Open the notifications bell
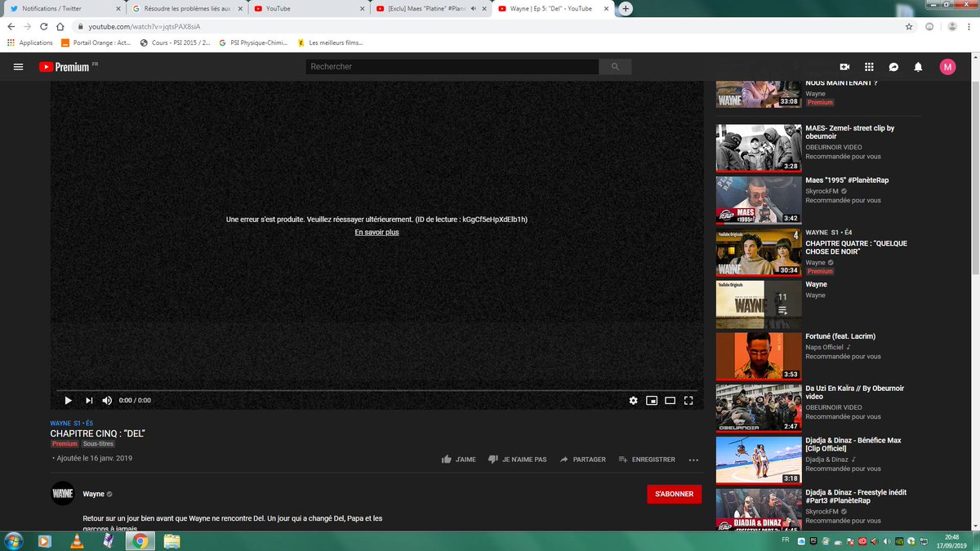 [x=918, y=67]
